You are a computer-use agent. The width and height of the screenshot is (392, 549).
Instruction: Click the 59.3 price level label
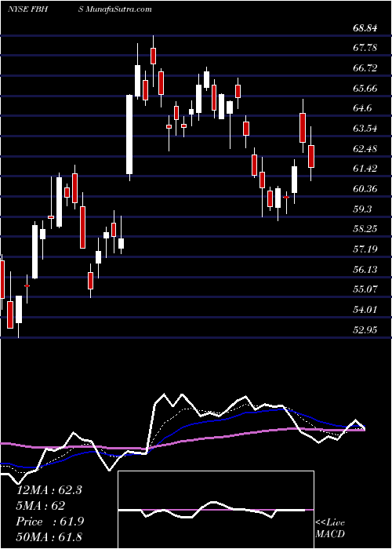(363, 209)
